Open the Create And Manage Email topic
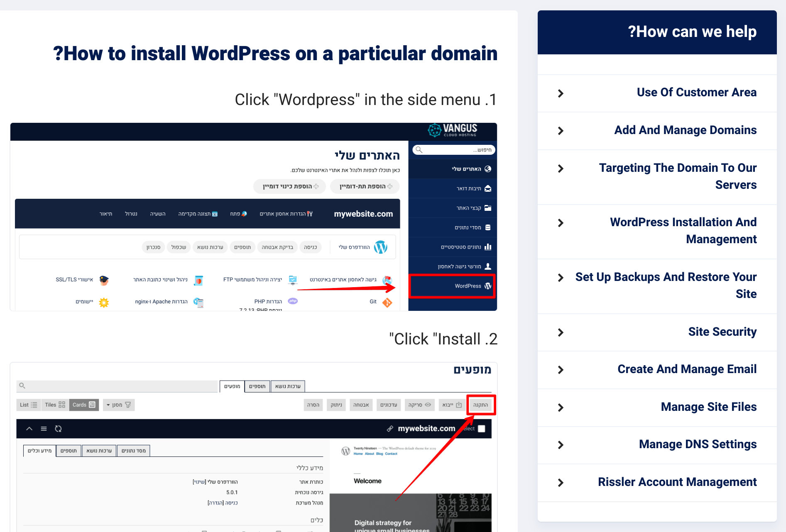786x532 pixels. tap(687, 369)
